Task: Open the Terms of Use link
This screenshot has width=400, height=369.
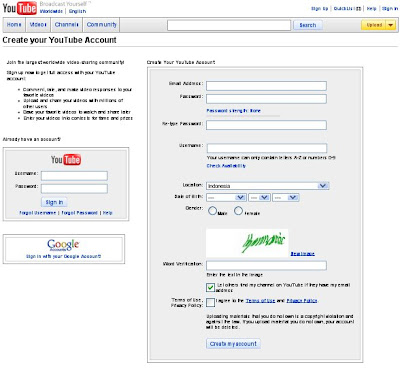Action: 260,301
